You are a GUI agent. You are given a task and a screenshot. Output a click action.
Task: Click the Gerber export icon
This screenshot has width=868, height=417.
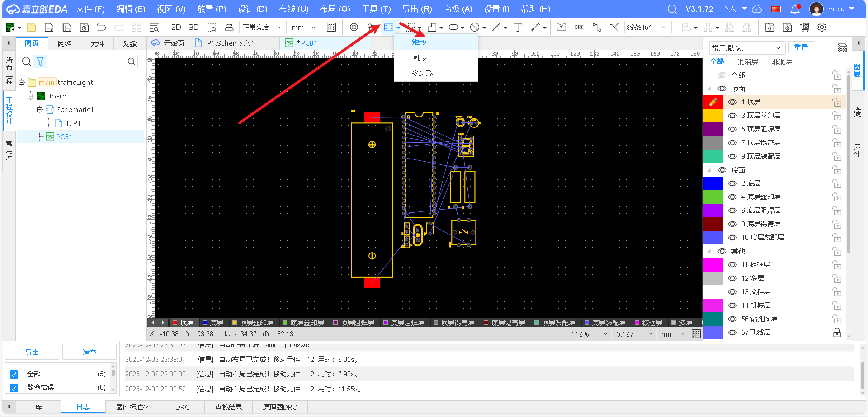769,28
